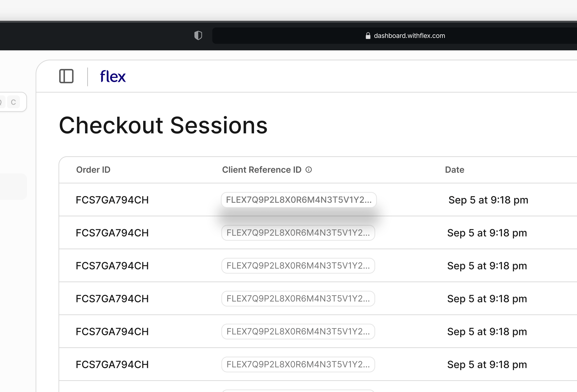The image size is (577, 392).
Task: Click the fourth row's client reference chip
Action: (x=298, y=298)
